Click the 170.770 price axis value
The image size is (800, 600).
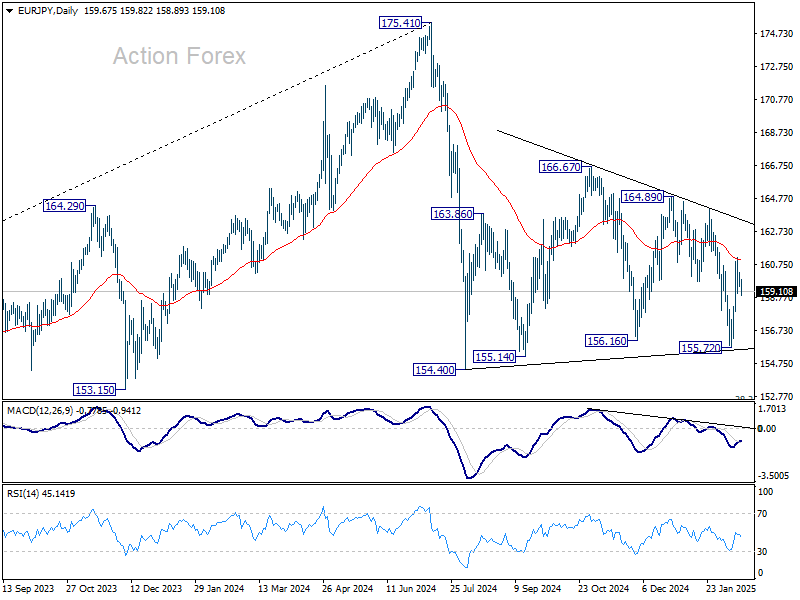tap(776, 100)
